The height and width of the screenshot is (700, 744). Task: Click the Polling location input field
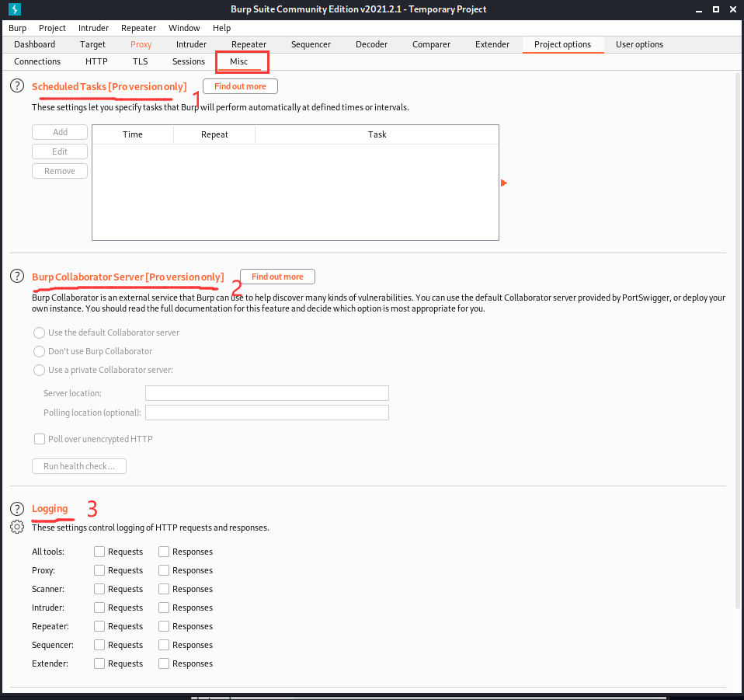(267, 413)
